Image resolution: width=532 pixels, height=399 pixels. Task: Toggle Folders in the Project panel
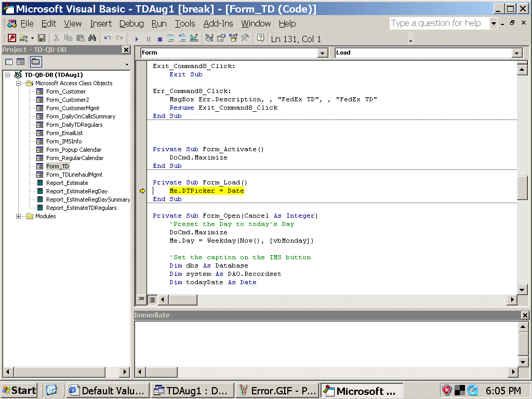pyautogui.click(x=36, y=62)
